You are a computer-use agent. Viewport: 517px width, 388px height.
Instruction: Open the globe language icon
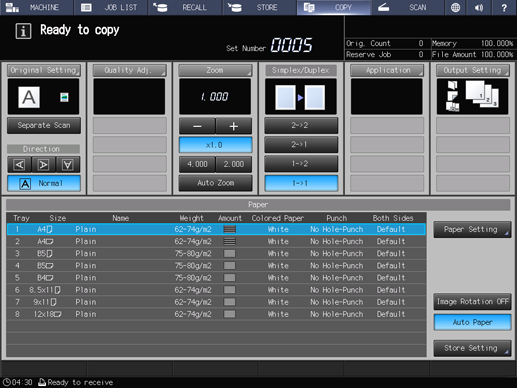(x=455, y=7)
